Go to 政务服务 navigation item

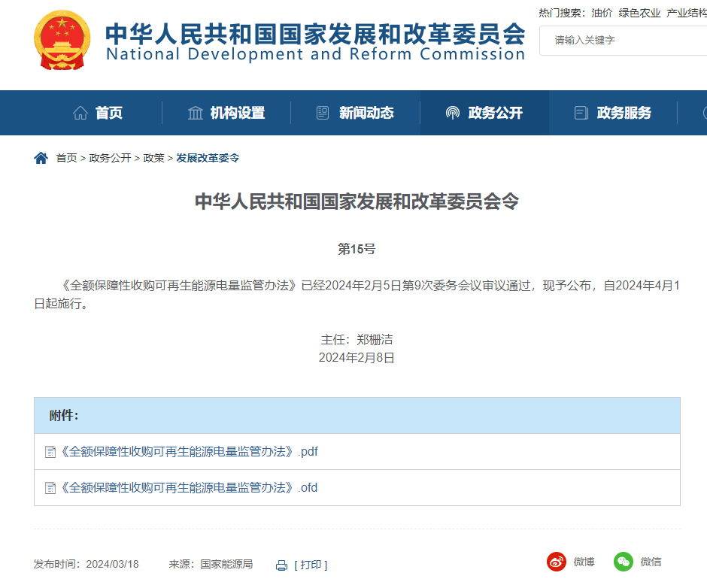pyautogui.click(x=613, y=113)
